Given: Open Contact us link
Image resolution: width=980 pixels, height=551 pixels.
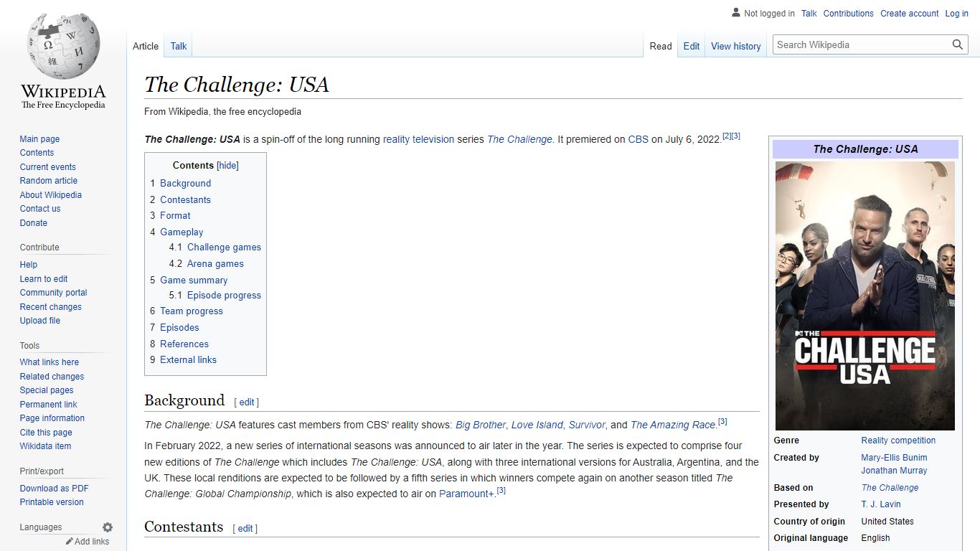Looking at the screenshot, I should point(40,209).
